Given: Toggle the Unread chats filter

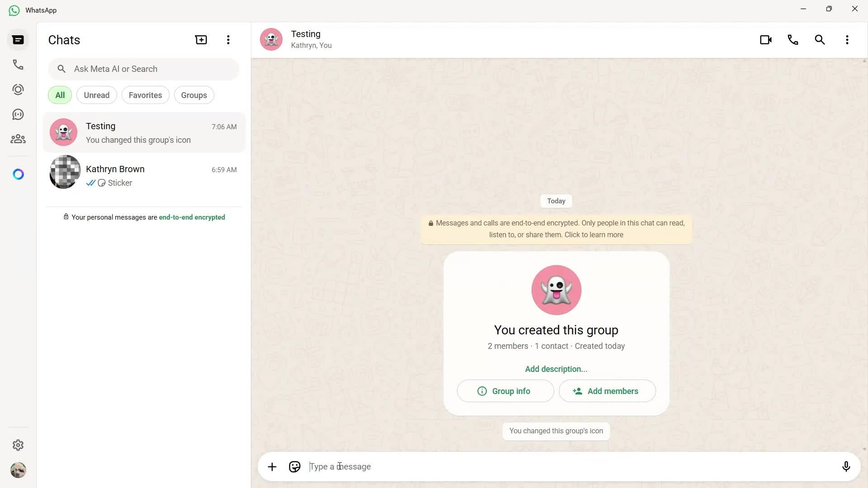Looking at the screenshot, I should pos(96,95).
